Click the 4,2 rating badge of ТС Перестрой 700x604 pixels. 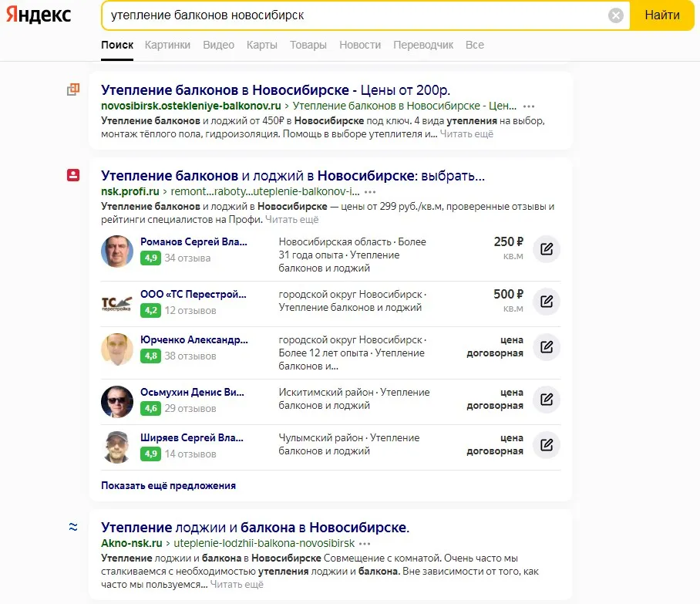pyautogui.click(x=150, y=311)
